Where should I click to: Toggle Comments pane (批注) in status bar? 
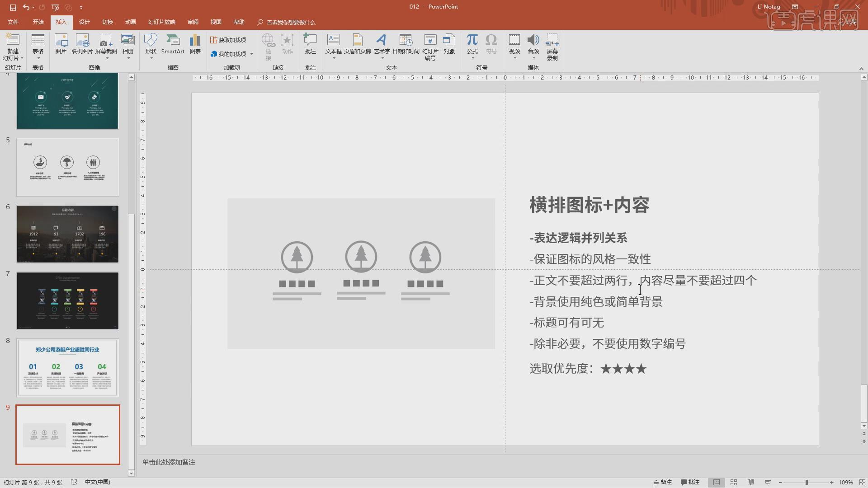[x=690, y=482]
